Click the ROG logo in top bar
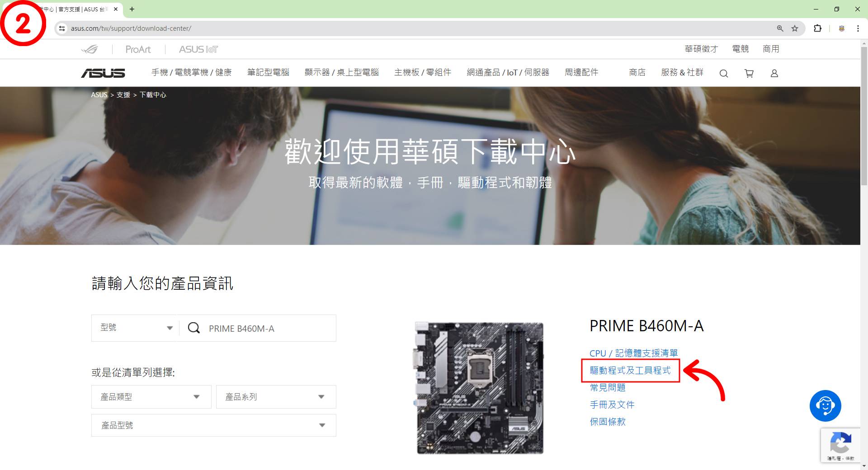Viewport: 868px width, 470px height. tap(90, 49)
